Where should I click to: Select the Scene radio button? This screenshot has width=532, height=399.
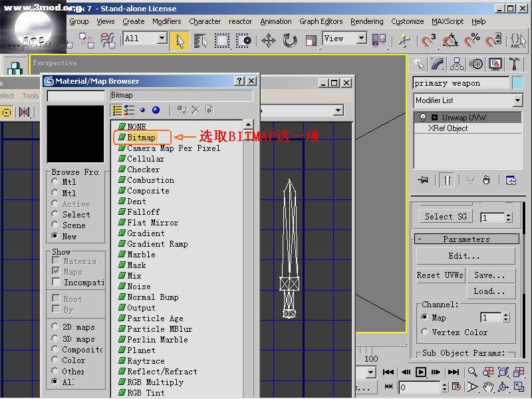(x=55, y=225)
